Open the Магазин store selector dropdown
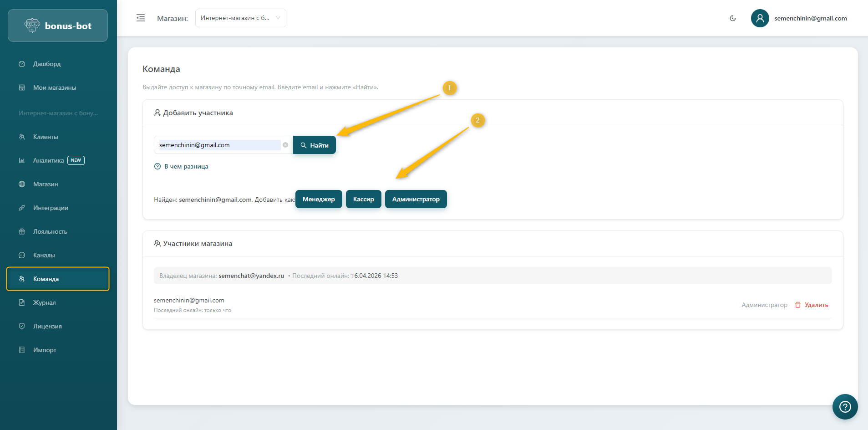 [x=240, y=18]
